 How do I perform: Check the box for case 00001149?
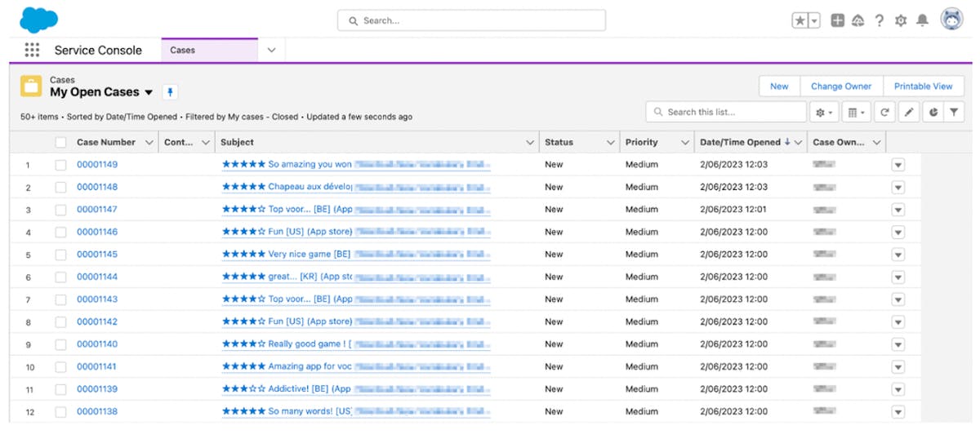pos(60,165)
